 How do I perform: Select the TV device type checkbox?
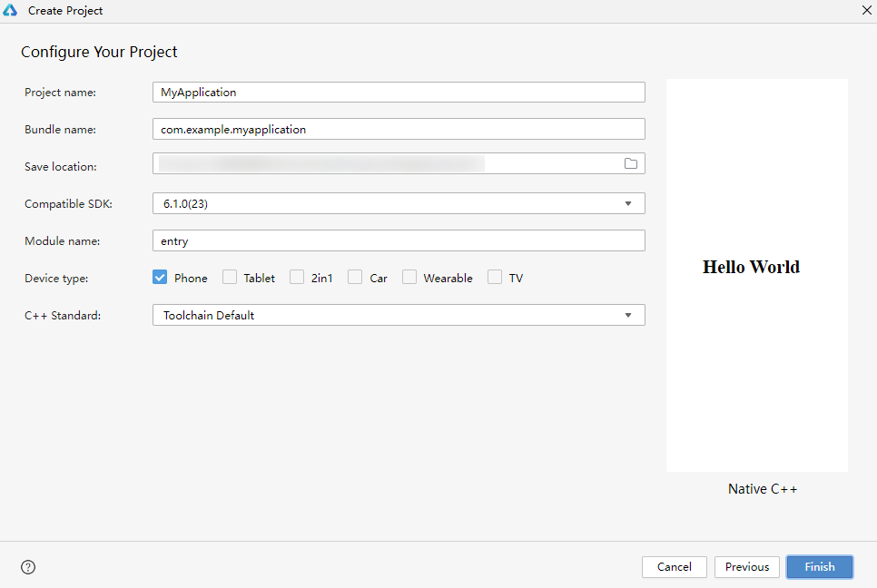[x=495, y=278]
